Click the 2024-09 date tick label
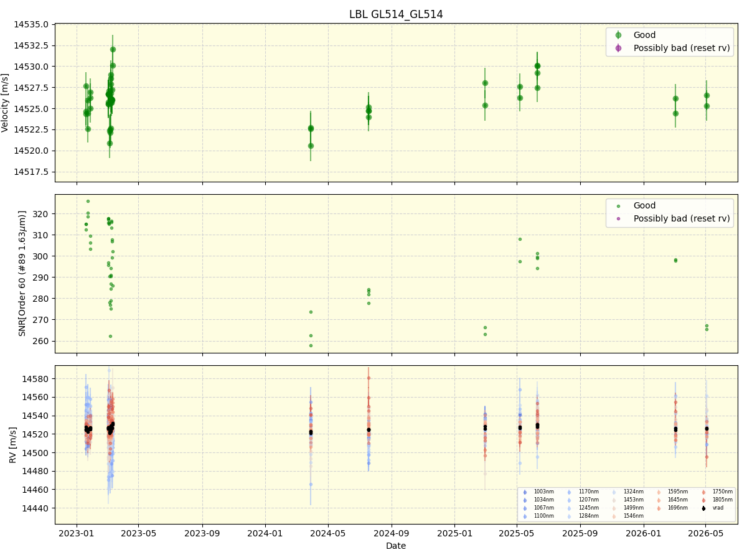This screenshot has height=560, width=747. point(392,533)
